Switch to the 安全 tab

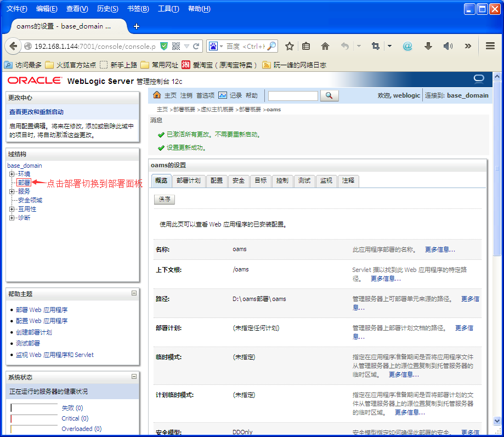pyautogui.click(x=239, y=181)
